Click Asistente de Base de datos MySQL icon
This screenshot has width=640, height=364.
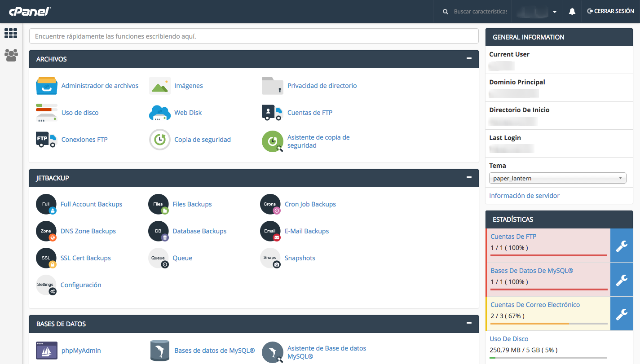[273, 352]
